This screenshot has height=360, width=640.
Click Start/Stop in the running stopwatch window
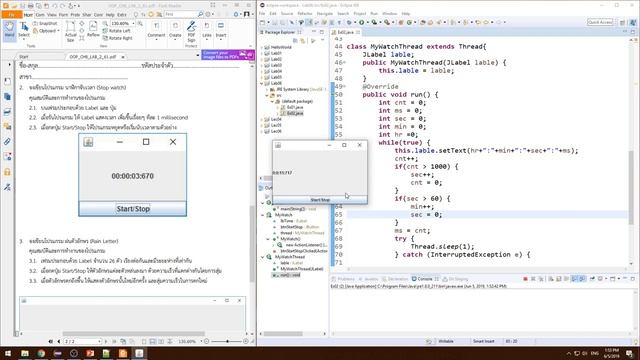click(x=320, y=200)
